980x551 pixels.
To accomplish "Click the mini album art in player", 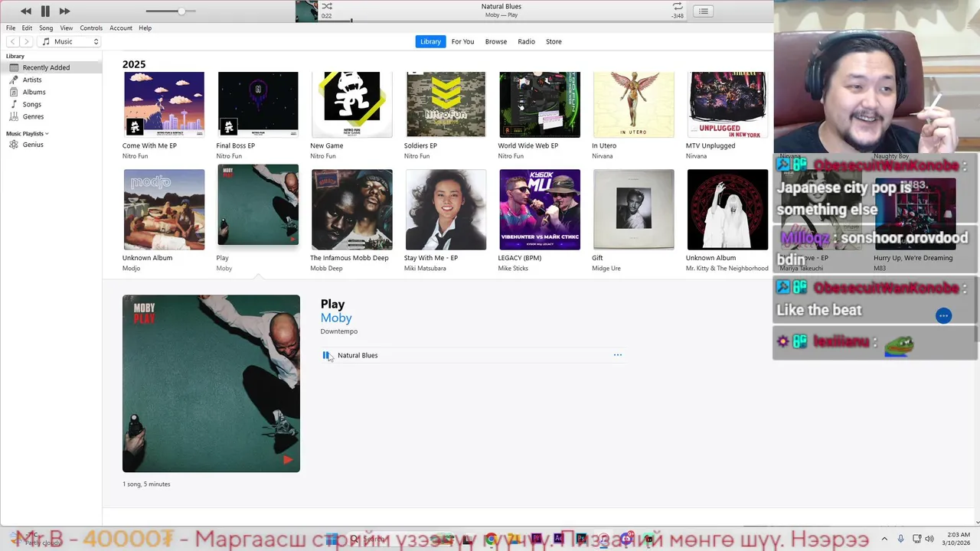I will coord(306,11).
